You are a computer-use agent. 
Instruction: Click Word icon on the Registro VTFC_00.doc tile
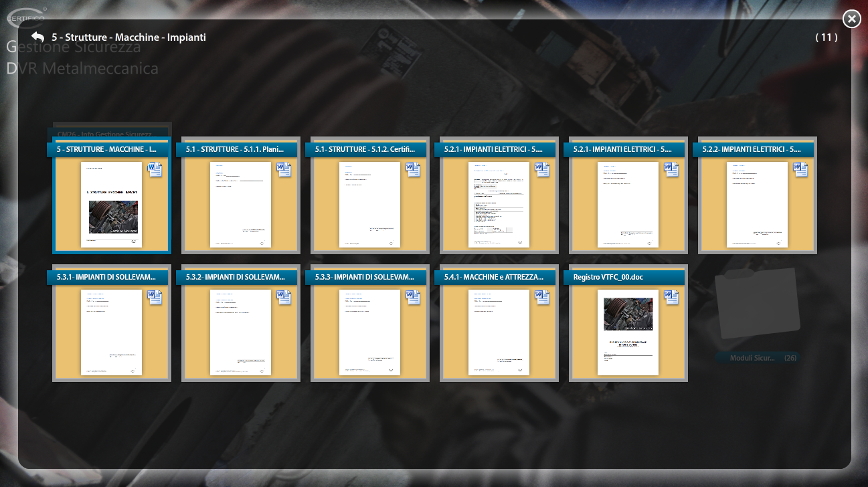[x=671, y=297]
